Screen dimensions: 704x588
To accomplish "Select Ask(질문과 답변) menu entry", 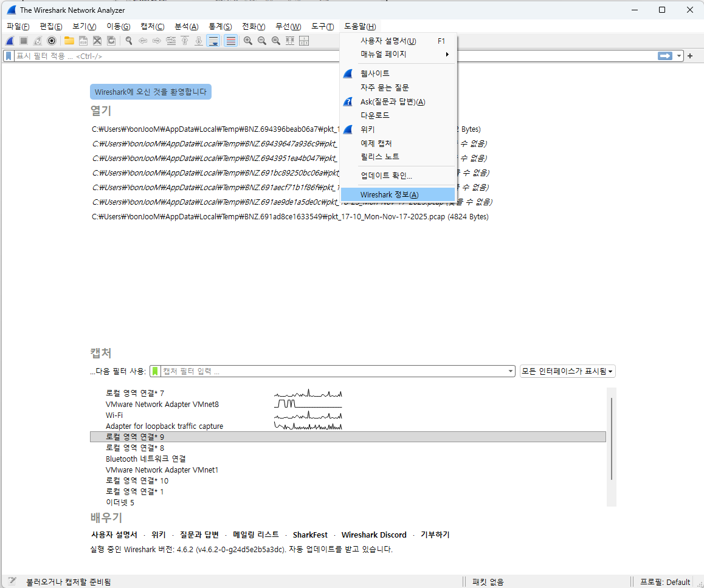I will click(398, 102).
